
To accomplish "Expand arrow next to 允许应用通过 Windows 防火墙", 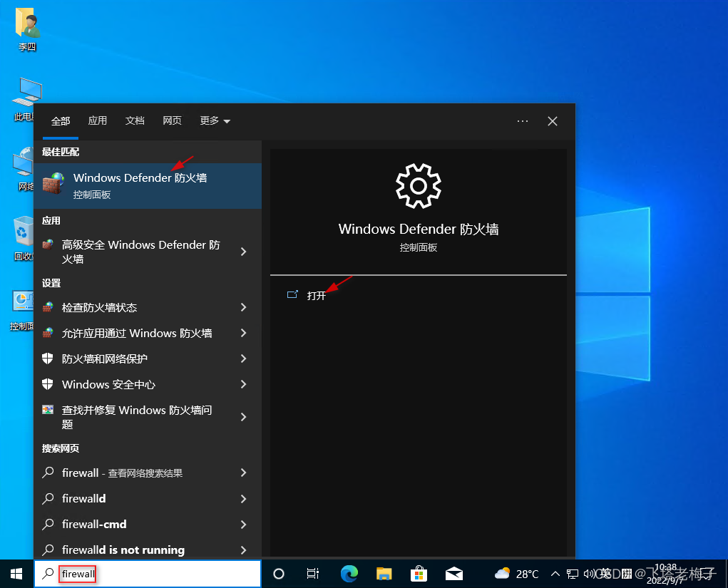I will (244, 333).
